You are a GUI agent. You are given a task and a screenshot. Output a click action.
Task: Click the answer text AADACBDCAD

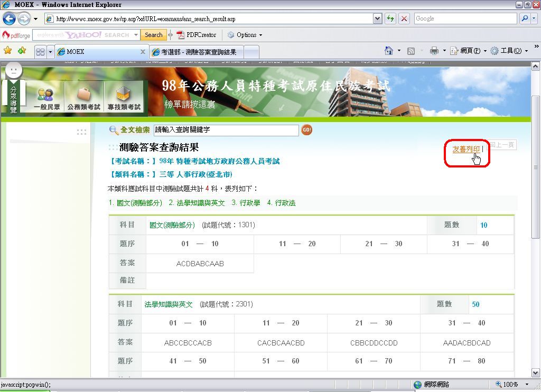click(467, 343)
